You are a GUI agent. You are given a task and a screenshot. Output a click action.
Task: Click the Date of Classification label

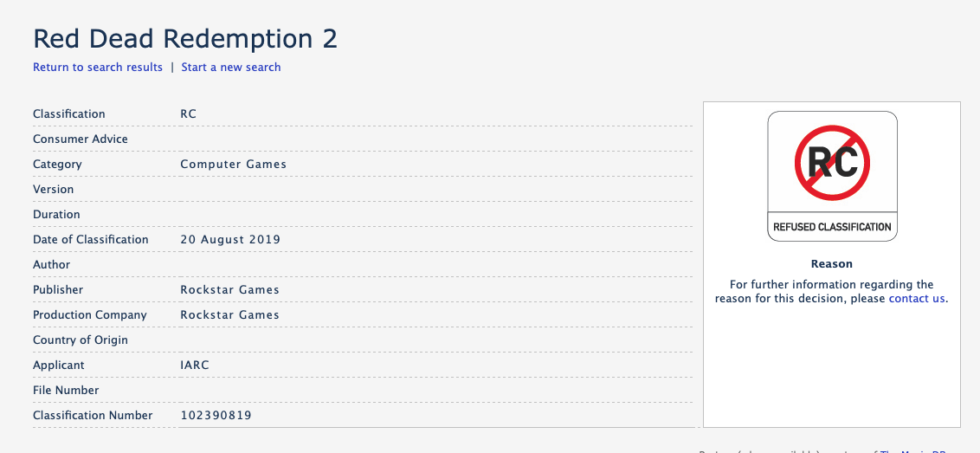pos(91,239)
